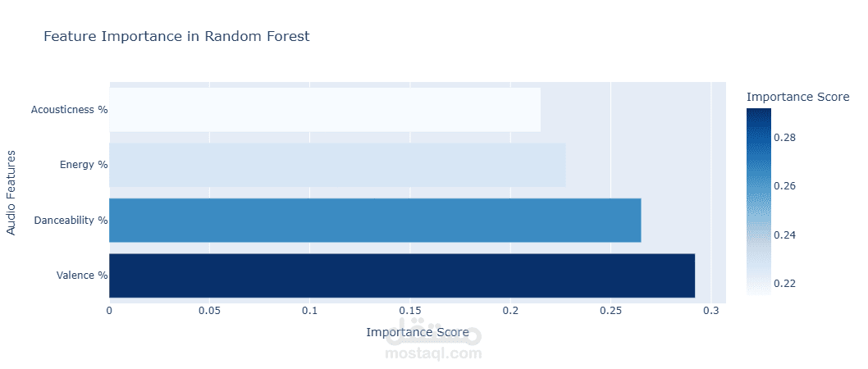Click the 'Audio Features' y-axis title
The height and width of the screenshot is (369, 868).
(x=11, y=192)
